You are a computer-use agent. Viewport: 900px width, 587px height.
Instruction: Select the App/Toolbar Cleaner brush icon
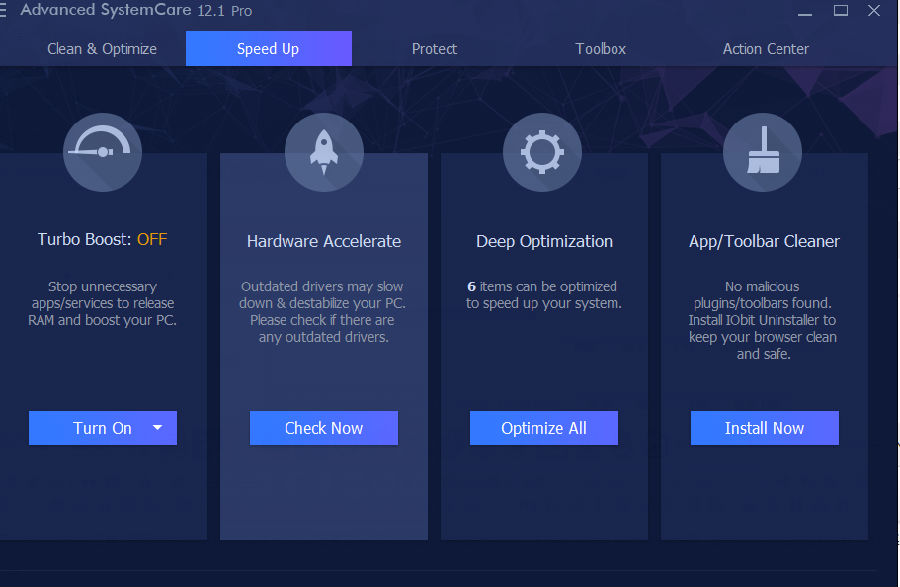click(762, 152)
